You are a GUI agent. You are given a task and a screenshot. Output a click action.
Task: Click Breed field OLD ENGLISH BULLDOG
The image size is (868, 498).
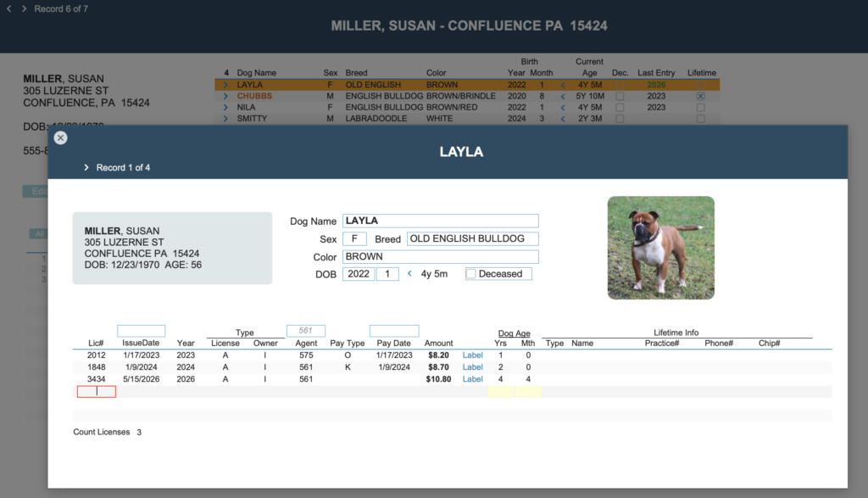[473, 238]
